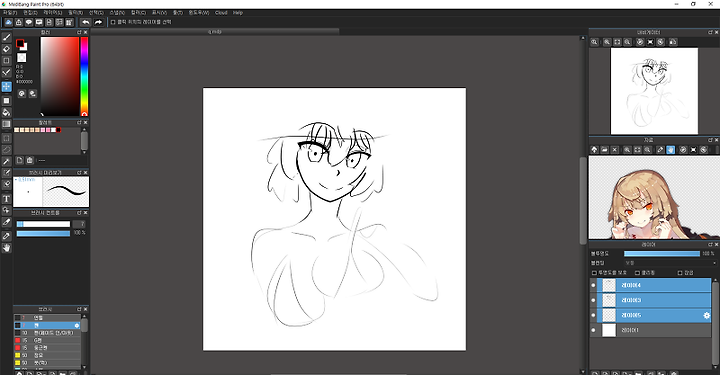Select the 둥근펜 brush in list

[47, 348]
